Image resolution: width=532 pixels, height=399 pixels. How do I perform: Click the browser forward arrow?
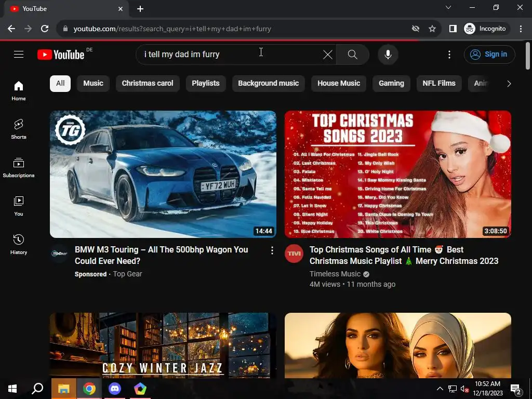point(28,29)
